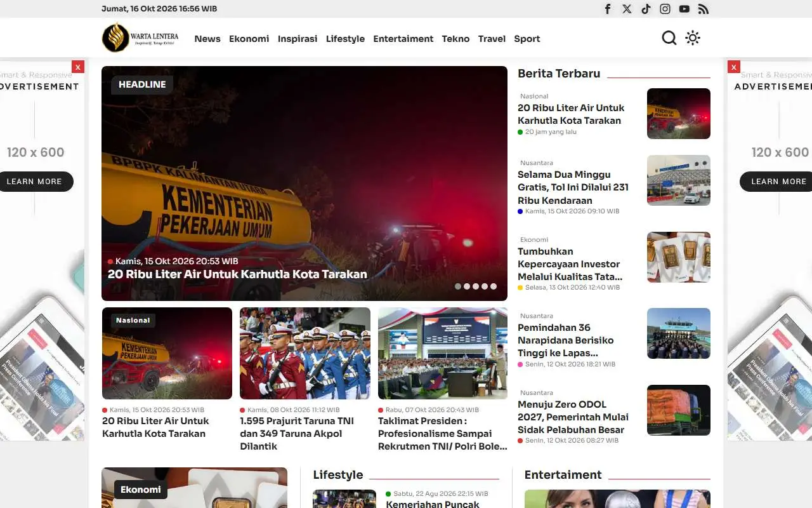This screenshot has height=508, width=812.
Task: Open the Entertaiment section heading
Action: pos(563,475)
